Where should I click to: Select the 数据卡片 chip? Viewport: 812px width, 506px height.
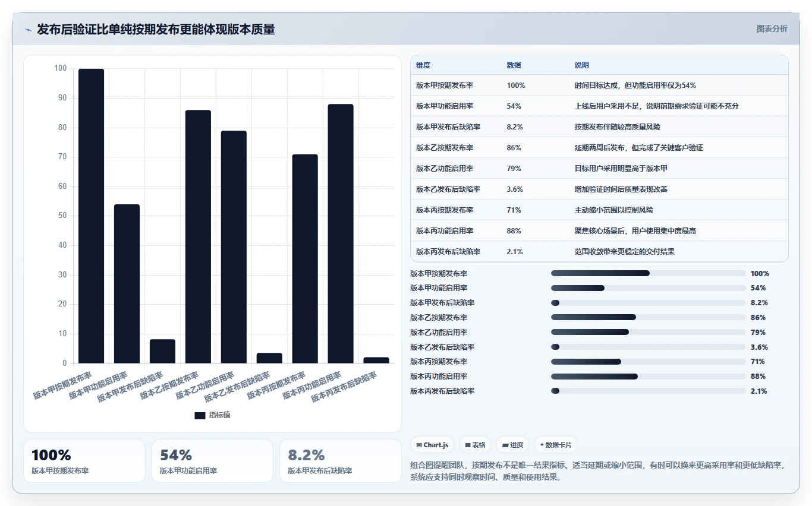555,445
